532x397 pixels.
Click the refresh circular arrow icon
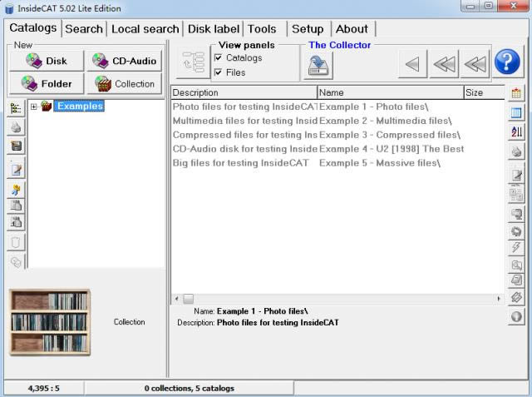click(x=516, y=231)
